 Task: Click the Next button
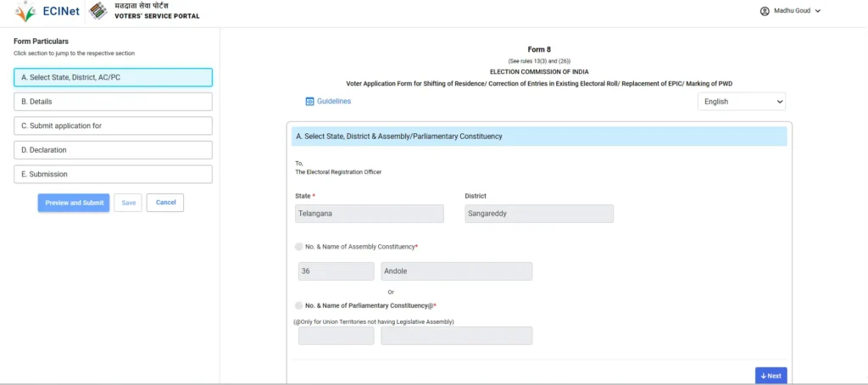(x=771, y=376)
